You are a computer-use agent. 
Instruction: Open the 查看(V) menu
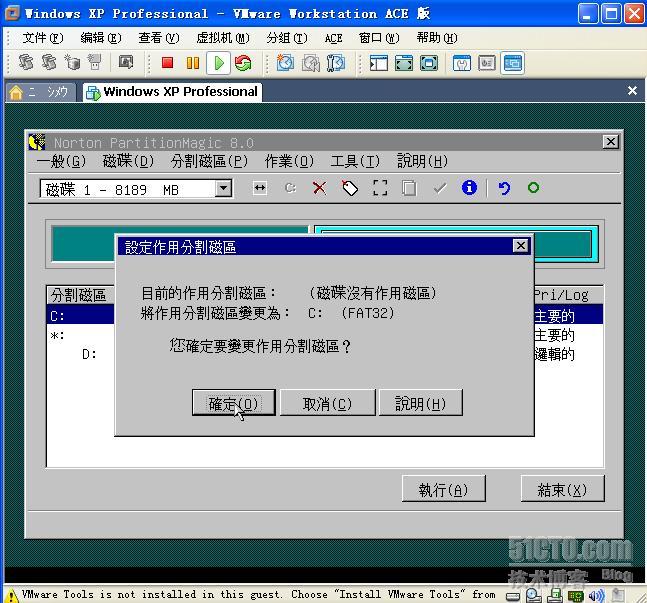tap(159, 38)
